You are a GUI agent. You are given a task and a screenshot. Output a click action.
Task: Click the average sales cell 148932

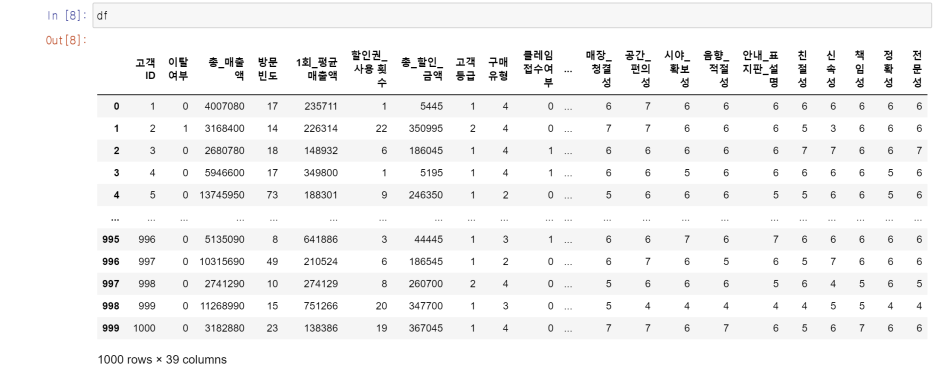(x=321, y=150)
